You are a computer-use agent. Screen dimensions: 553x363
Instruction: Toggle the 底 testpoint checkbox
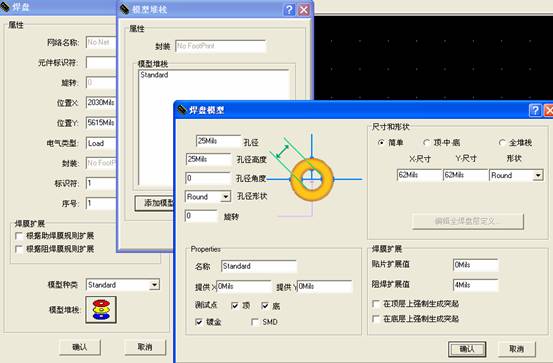click(265, 305)
